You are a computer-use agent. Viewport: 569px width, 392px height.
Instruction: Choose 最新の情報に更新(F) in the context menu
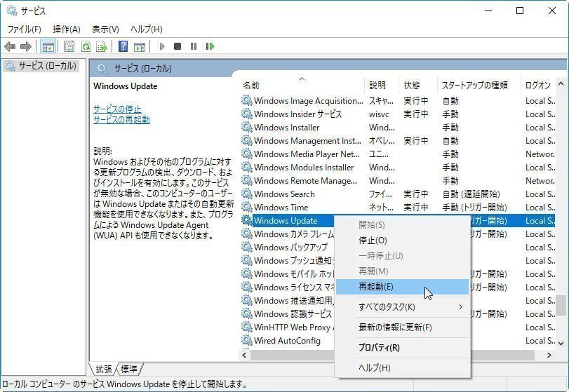click(x=402, y=327)
